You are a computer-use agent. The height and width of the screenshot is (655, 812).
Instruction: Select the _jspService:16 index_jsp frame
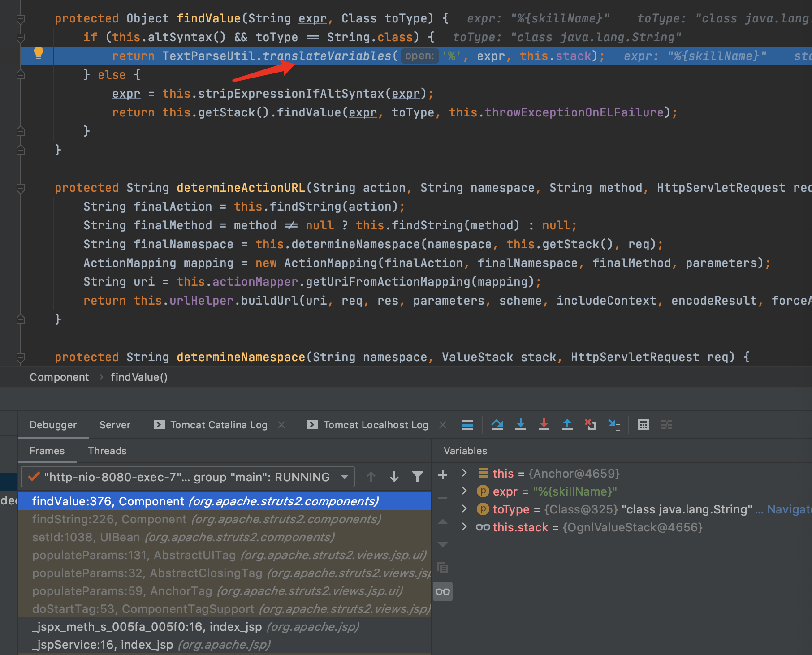click(225, 644)
